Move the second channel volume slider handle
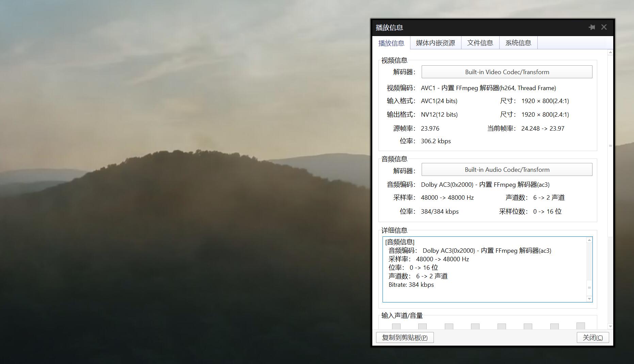Viewport: 634px width, 364px height. tap(422, 327)
